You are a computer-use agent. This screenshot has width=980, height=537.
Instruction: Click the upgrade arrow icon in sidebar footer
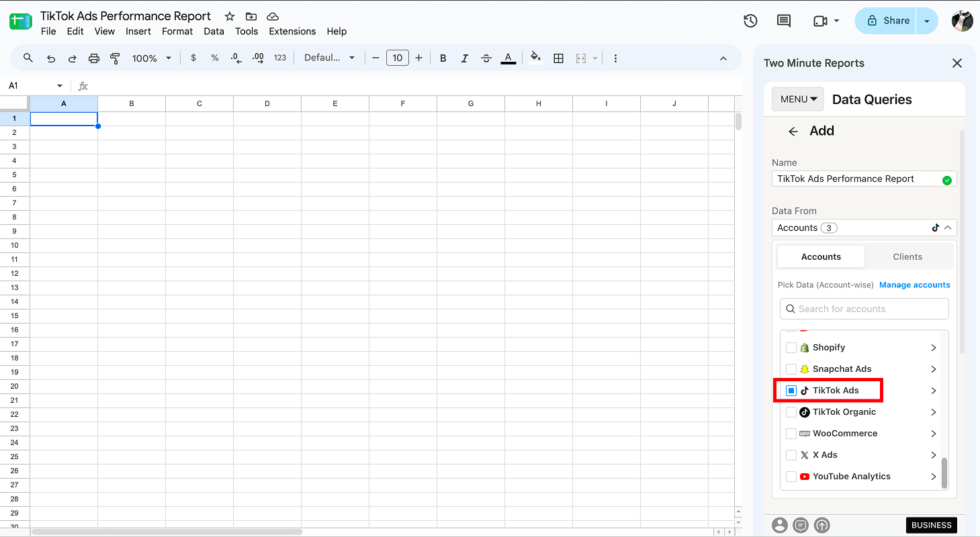tap(822, 525)
